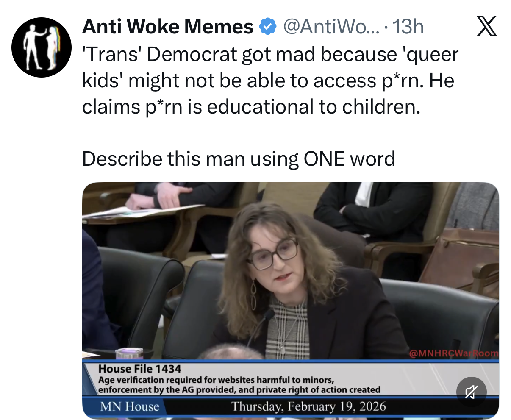Click the papers on the upper-left desk
Screen dimensions: 511x420
142,211
